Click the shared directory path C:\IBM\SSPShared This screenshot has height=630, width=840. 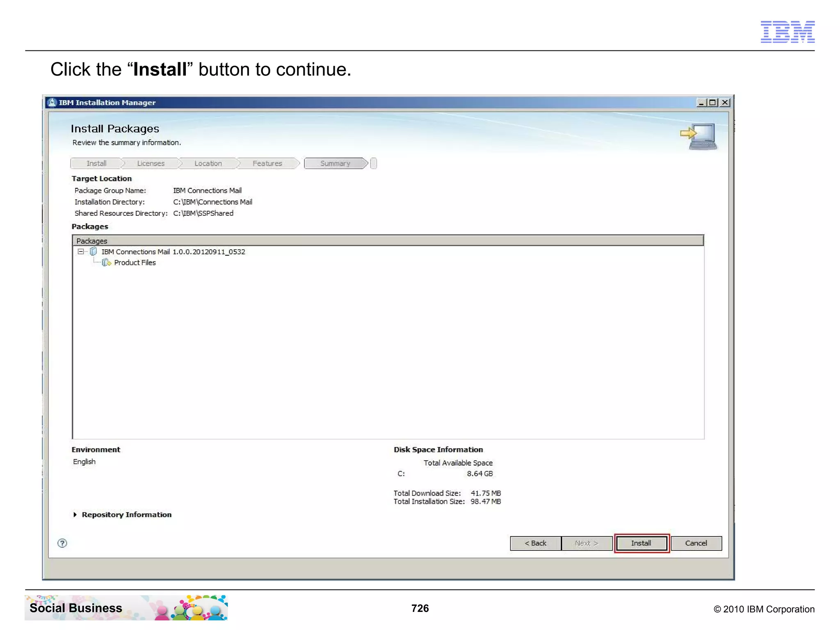point(203,213)
